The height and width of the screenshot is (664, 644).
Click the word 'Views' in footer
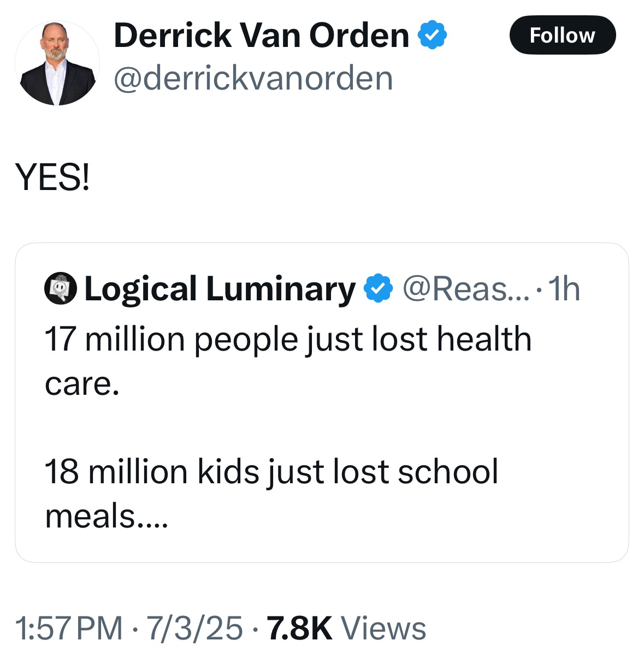(x=383, y=628)
